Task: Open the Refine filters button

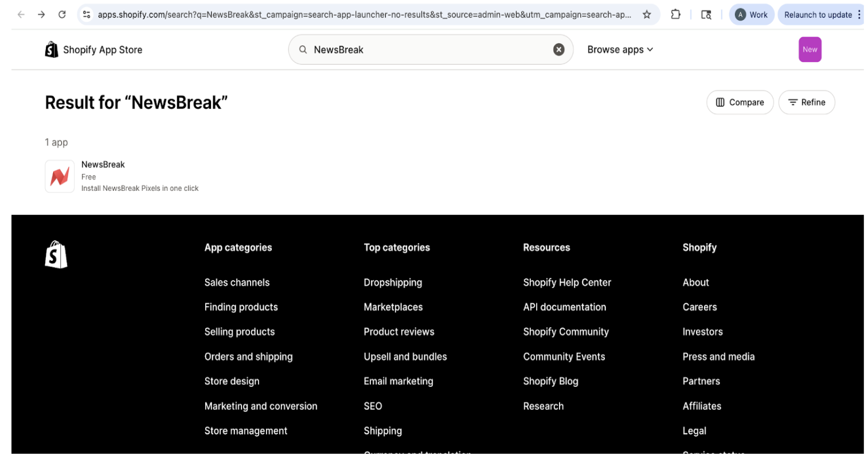Action: [x=806, y=103]
